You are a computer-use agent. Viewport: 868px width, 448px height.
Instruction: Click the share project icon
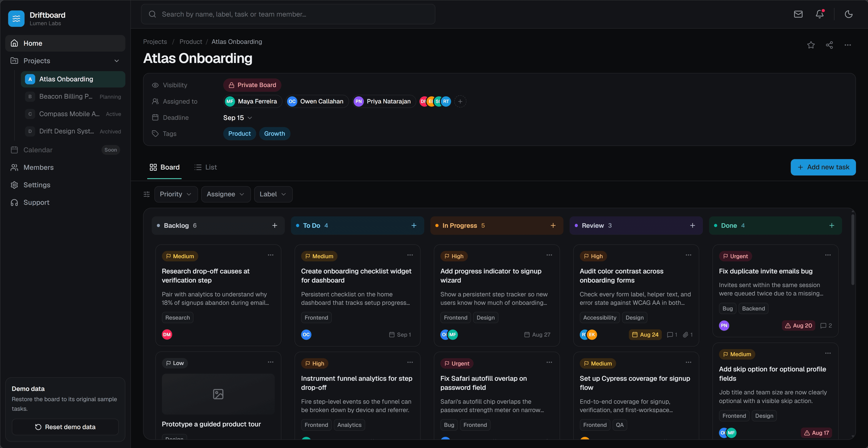[829, 45]
